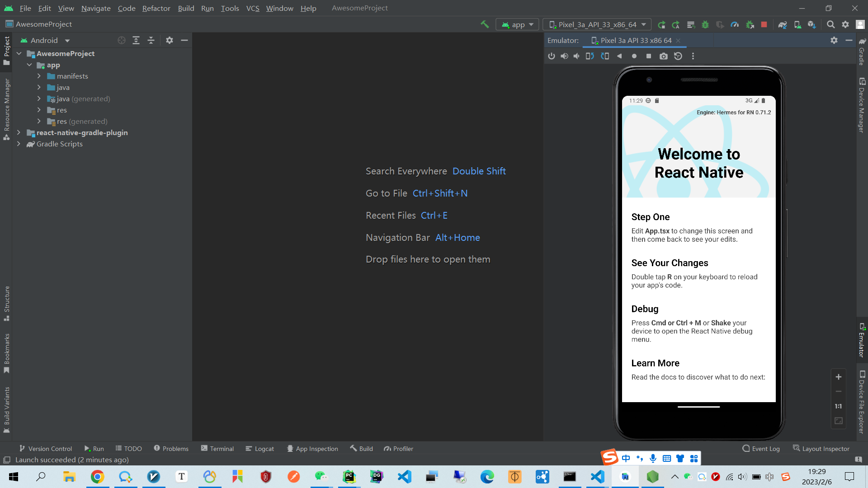
Task: Open the Layout Inspector
Action: click(x=821, y=448)
